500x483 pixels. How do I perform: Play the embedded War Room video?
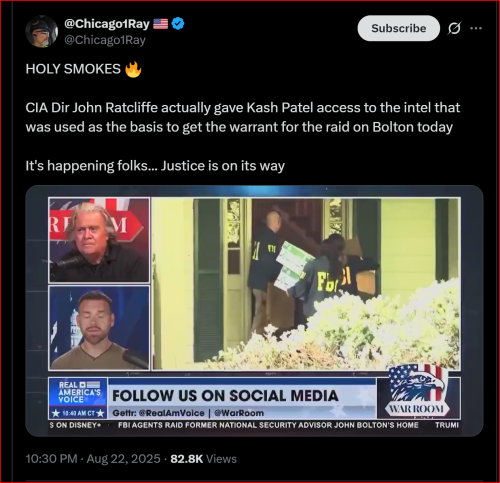point(254,311)
